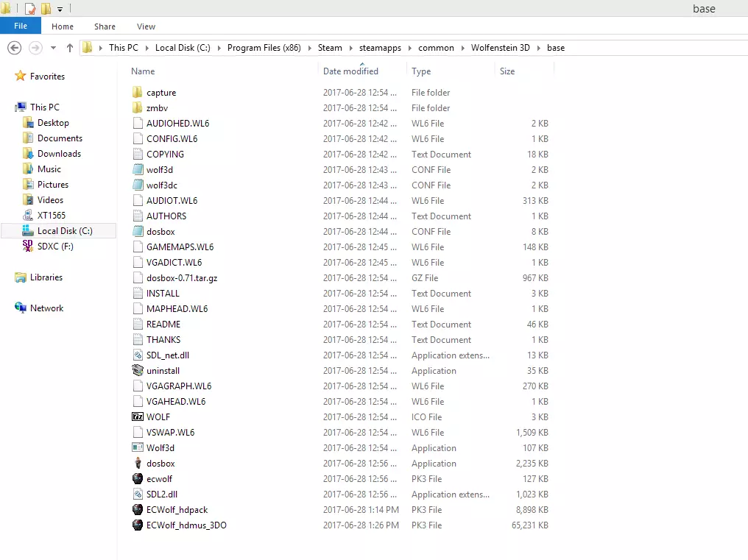
Task: Expand chevron after This PC breadcrumb
Action: click(x=147, y=48)
